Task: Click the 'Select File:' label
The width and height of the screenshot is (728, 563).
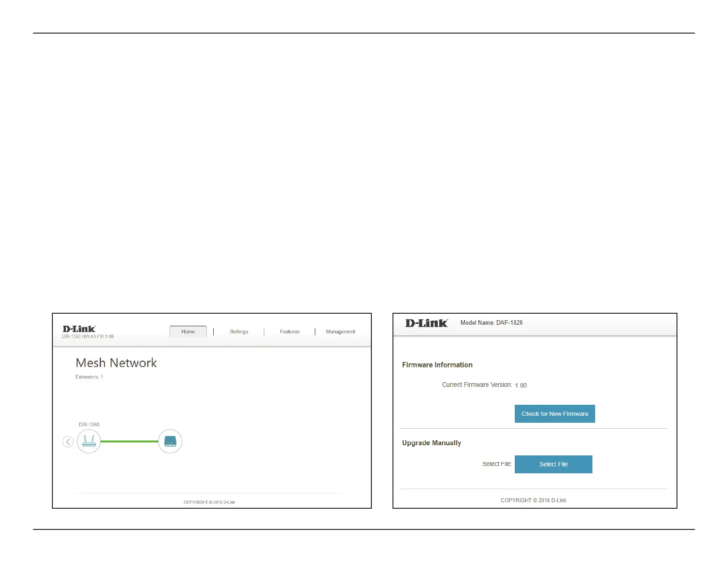Action: click(x=497, y=464)
